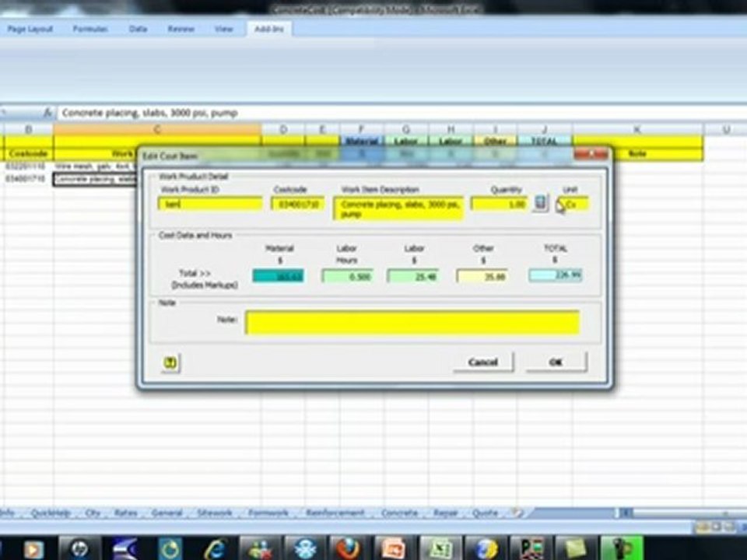
Task: Switch to the Rates sheet tab
Action: click(126, 513)
